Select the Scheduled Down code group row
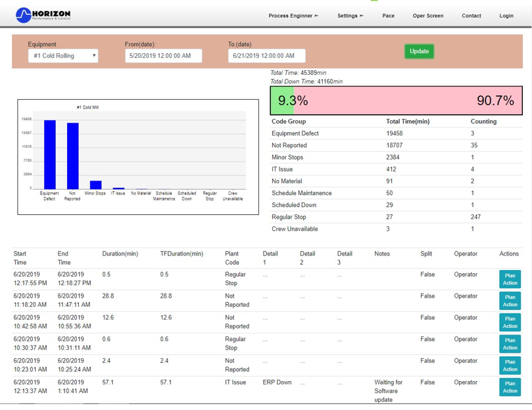 click(x=396, y=205)
